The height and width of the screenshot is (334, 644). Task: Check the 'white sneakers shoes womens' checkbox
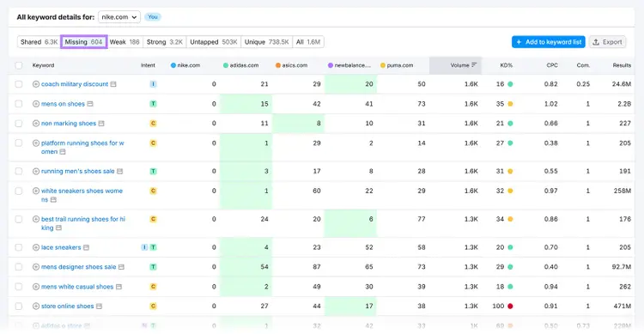pos(19,191)
